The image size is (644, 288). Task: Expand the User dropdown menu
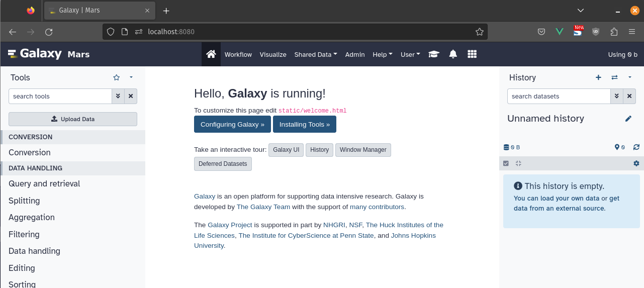410,54
